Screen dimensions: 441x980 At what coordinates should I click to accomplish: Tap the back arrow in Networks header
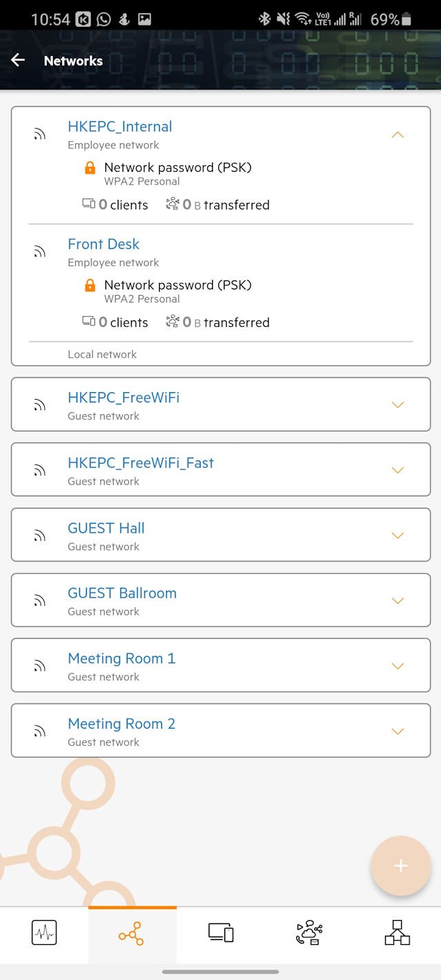coord(18,61)
